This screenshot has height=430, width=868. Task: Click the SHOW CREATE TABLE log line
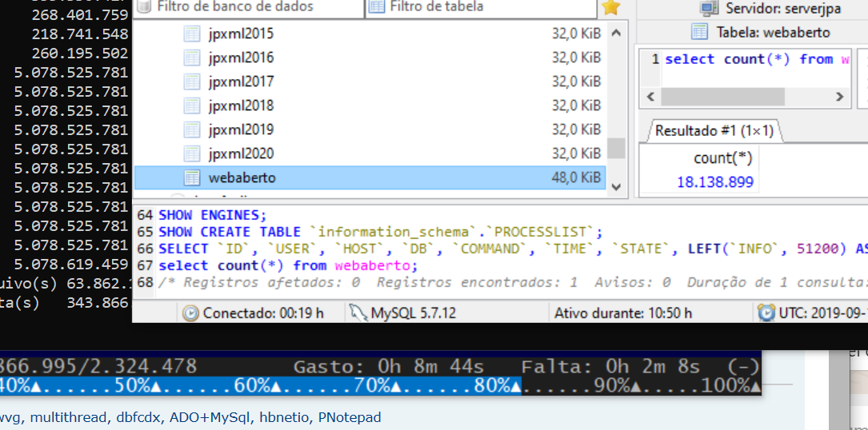coord(380,232)
